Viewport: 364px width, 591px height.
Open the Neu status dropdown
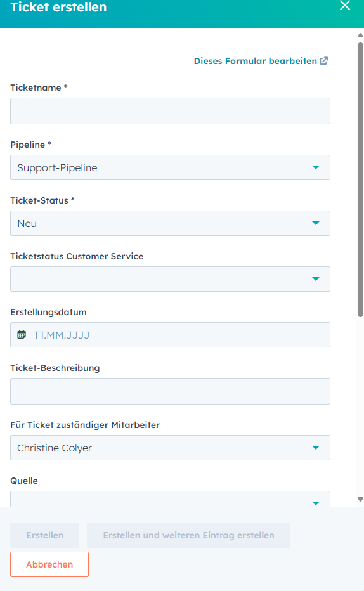point(171,223)
